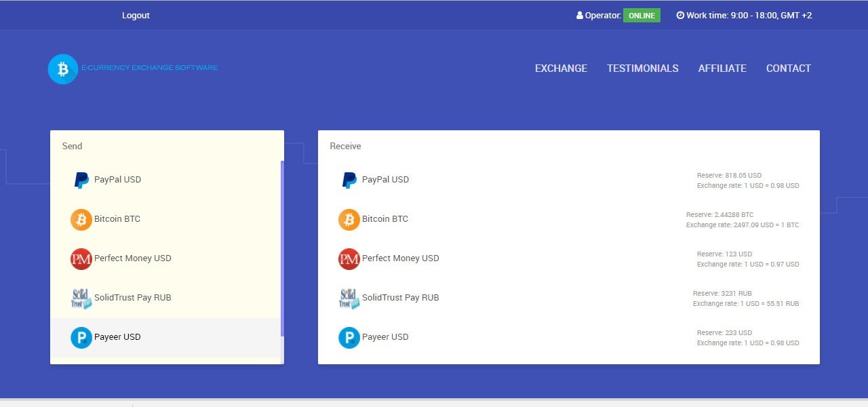Click the E-Currency Exchange Software title text

click(x=149, y=68)
